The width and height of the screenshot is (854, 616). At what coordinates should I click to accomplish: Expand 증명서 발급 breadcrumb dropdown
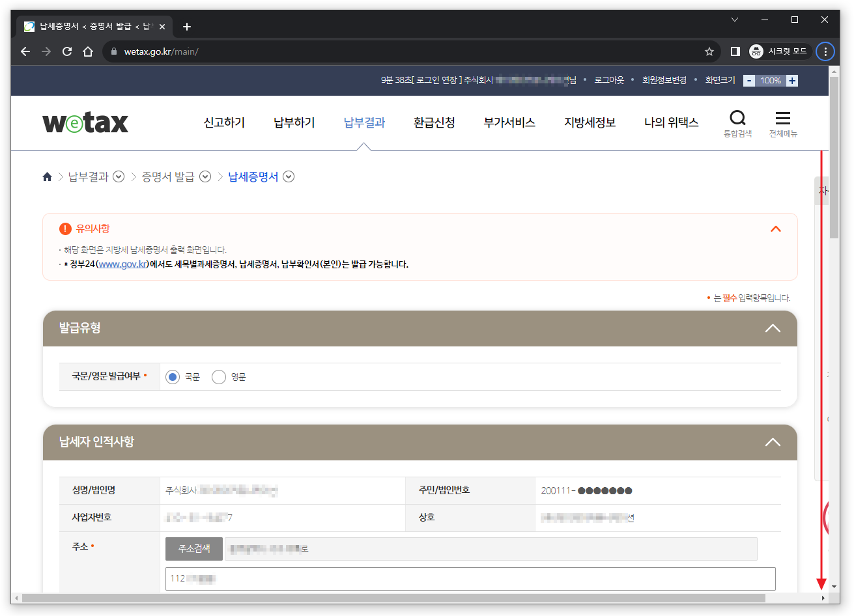pyautogui.click(x=205, y=176)
